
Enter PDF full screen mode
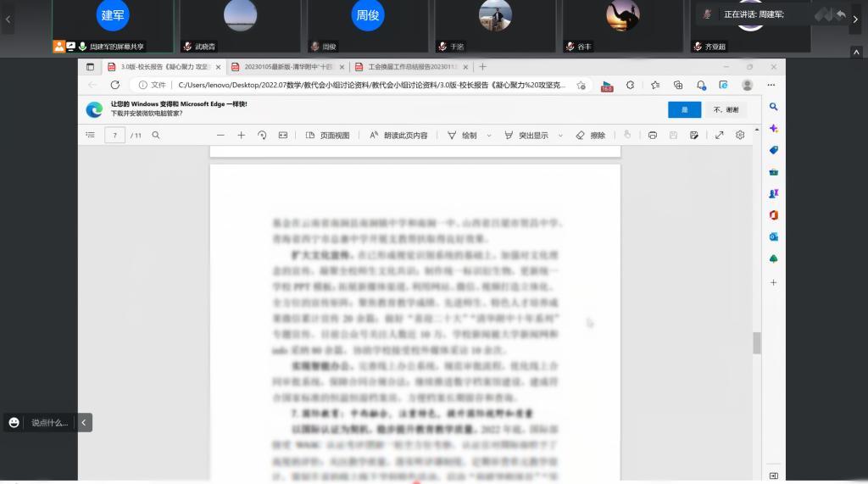point(719,135)
